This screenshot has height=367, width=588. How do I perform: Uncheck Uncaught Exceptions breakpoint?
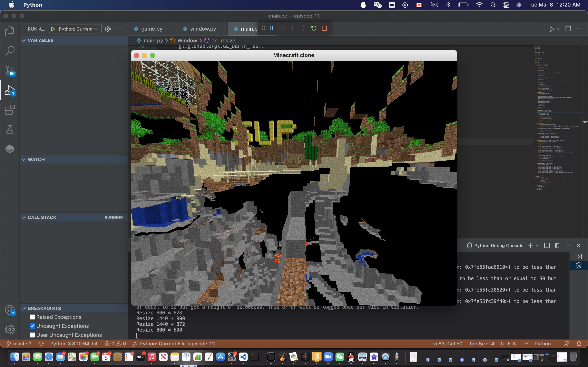pyautogui.click(x=32, y=326)
